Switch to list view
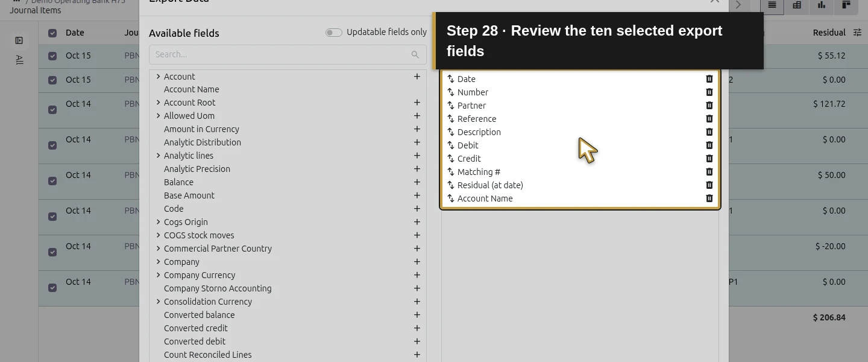 click(772, 5)
